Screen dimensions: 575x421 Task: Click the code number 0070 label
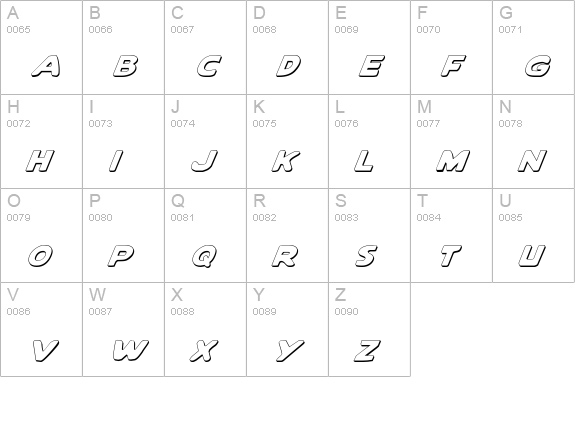[428, 29]
